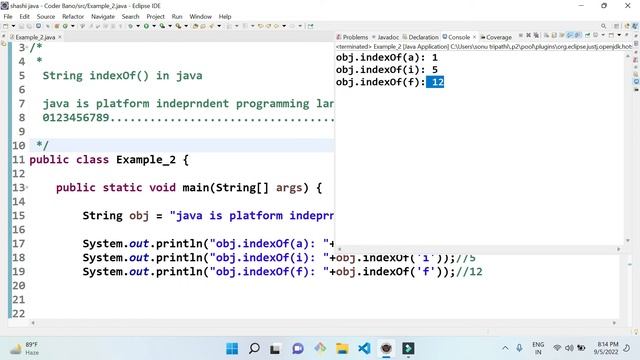This screenshot has height=360, width=640.
Task: Click the console vertical scrollbar
Action: coord(628,148)
